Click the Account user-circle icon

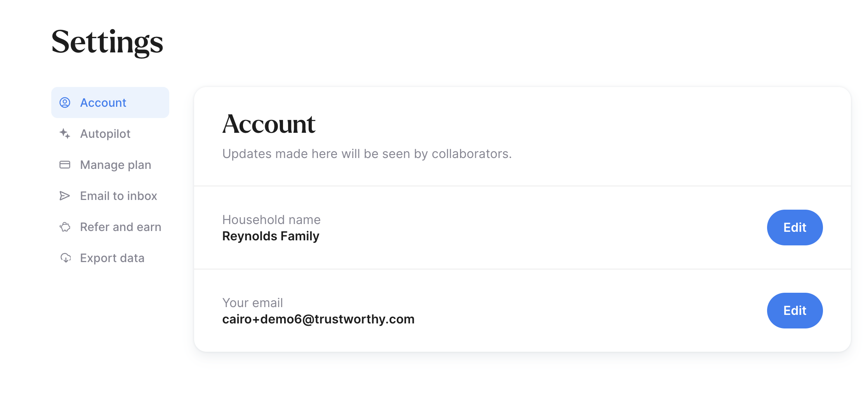[x=65, y=102]
